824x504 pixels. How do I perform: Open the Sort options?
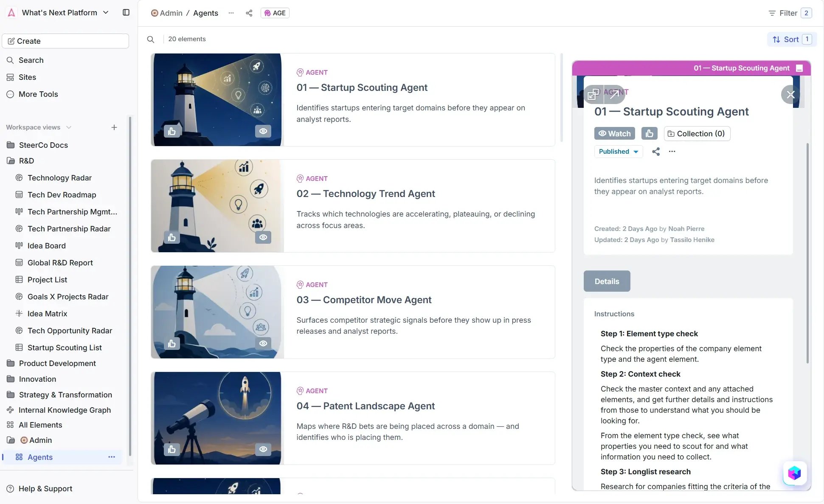792,39
